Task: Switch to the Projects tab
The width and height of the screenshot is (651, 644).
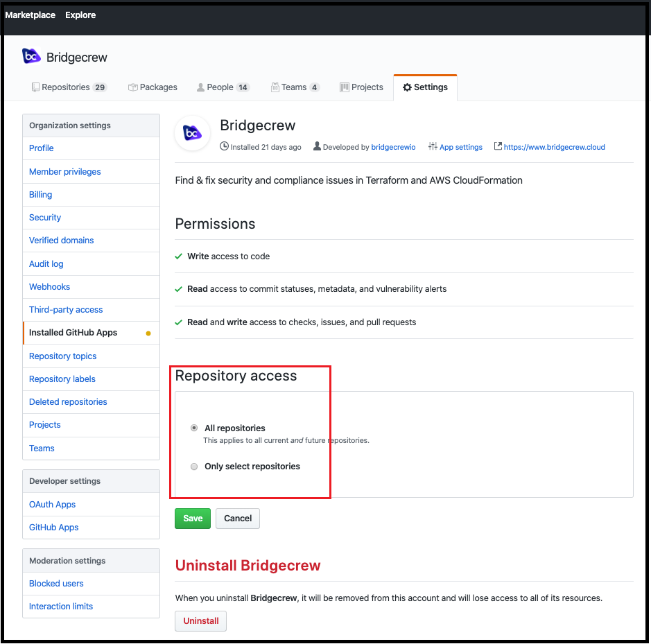Action: (362, 87)
